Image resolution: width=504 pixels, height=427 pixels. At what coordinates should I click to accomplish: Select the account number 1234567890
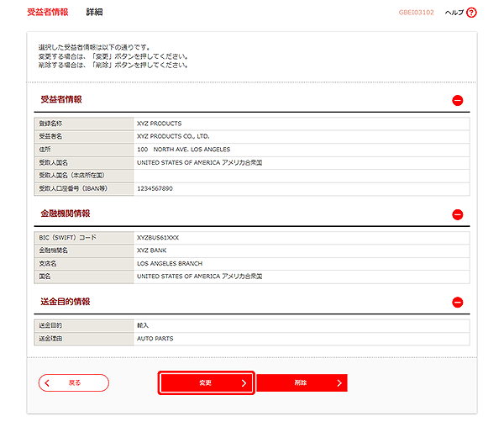click(x=155, y=188)
